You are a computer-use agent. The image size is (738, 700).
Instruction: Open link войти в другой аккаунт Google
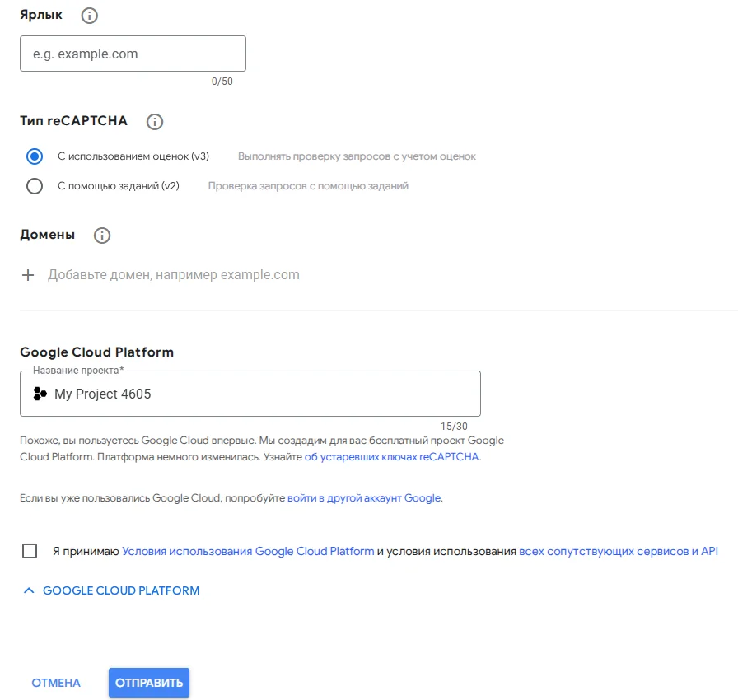(x=364, y=497)
